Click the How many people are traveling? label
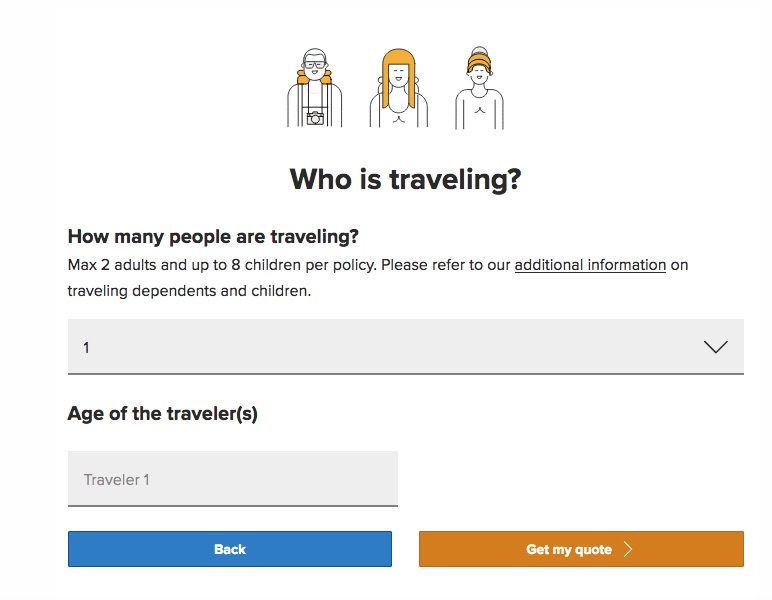 [x=213, y=237]
